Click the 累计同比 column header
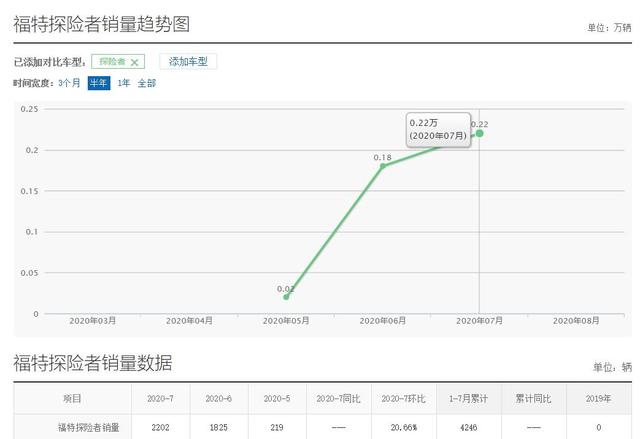The height and width of the screenshot is (439, 640). 533,399
